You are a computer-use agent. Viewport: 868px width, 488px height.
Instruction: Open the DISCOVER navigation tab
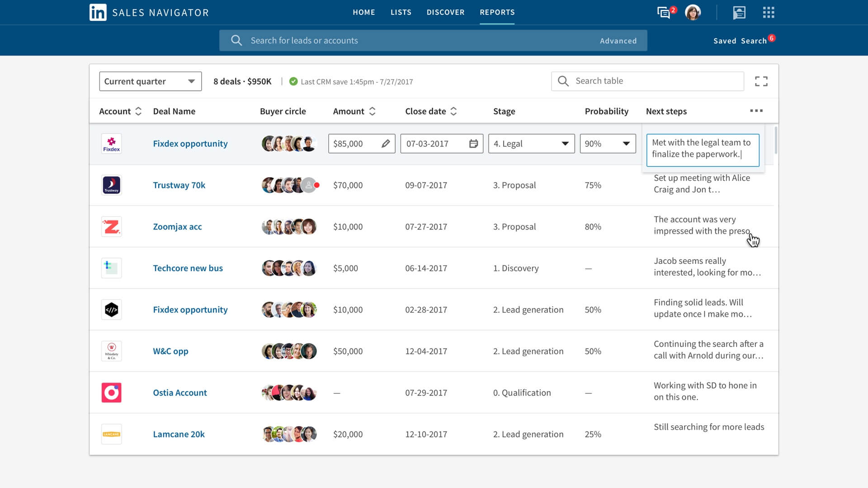click(445, 12)
